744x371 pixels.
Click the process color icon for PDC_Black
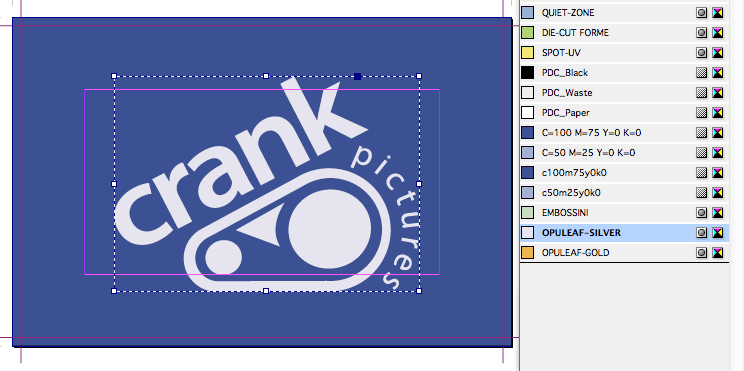pyautogui.click(x=701, y=73)
